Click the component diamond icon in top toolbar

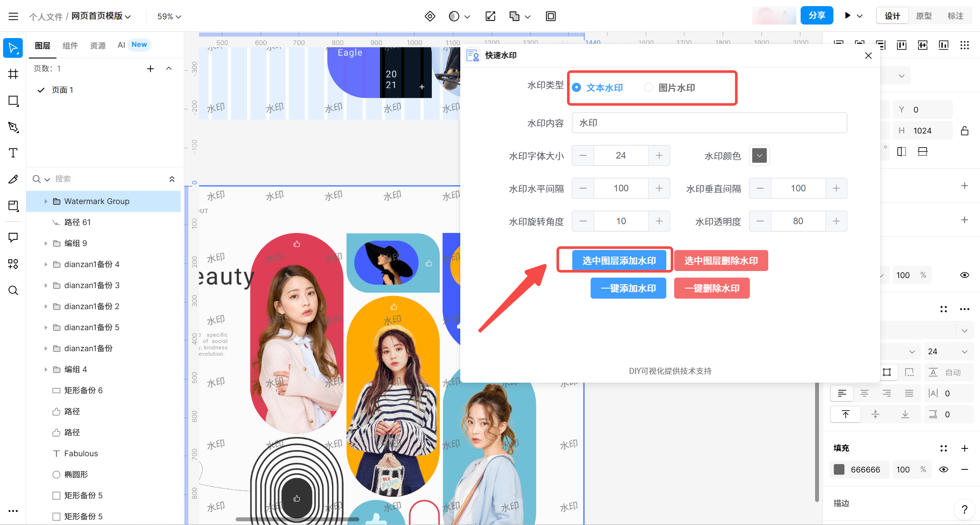[x=430, y=16]
